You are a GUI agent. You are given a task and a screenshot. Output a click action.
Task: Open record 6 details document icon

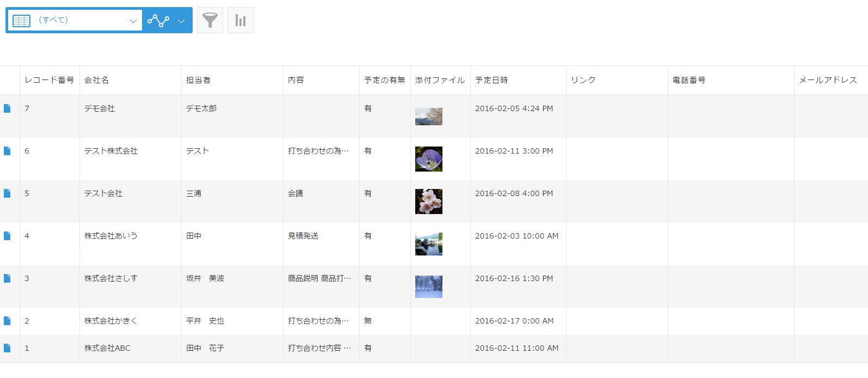[7, 151]
